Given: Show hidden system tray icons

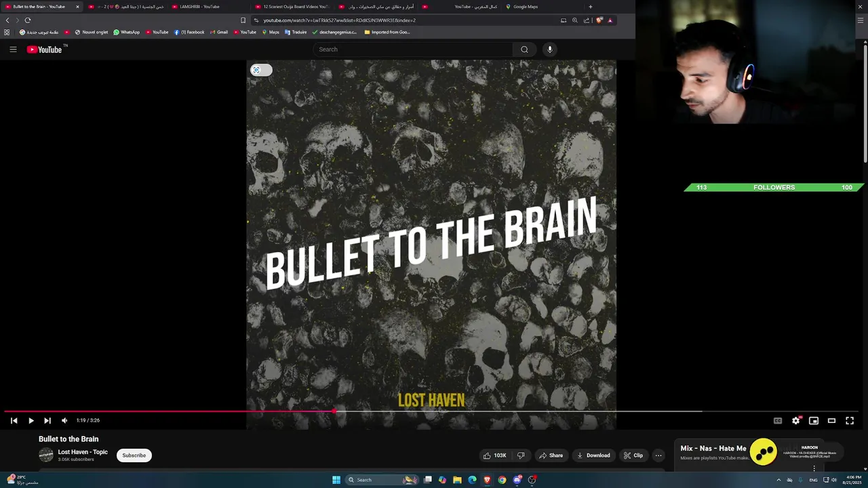Looking at the screenshot, I should pos(778,480).
